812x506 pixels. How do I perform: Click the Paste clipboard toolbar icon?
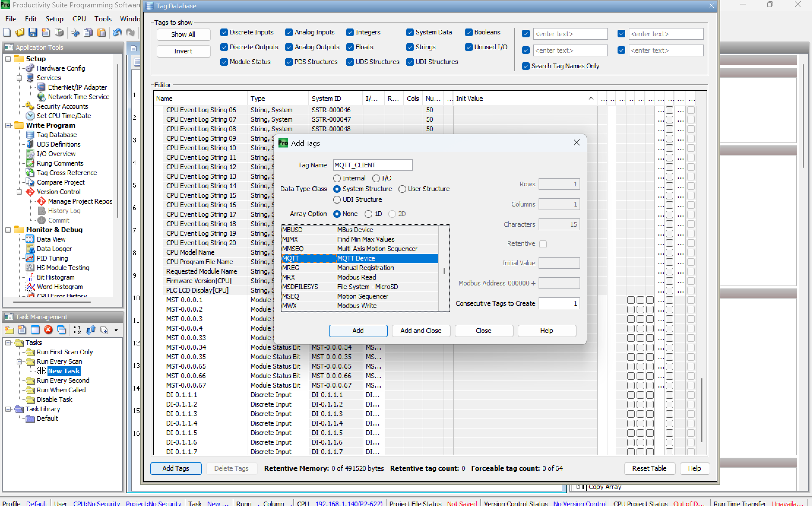click(102, 32)
